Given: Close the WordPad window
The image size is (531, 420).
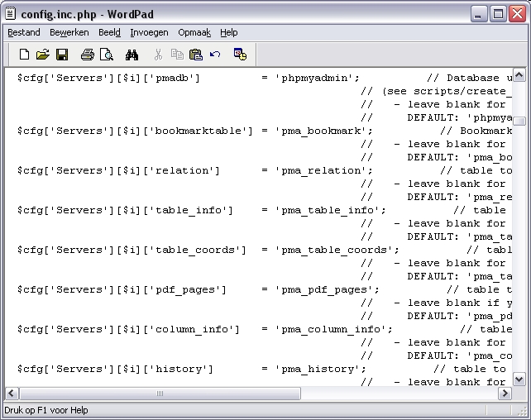Looking at the screenshot, I should [517, 14].
